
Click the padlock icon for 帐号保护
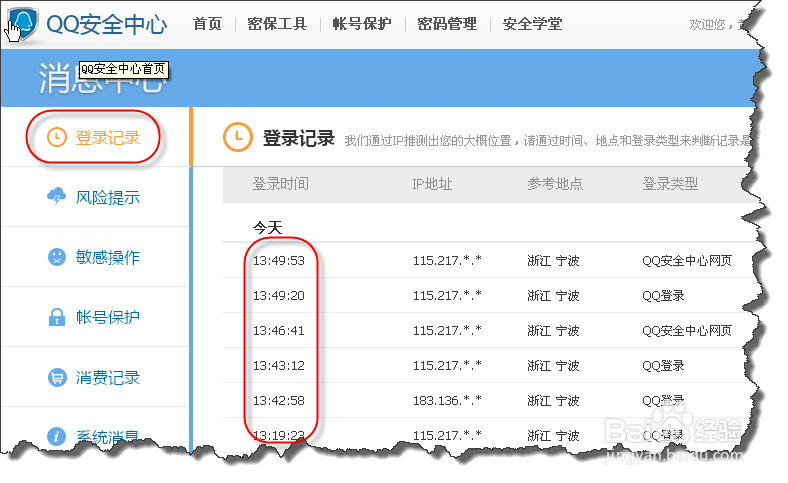(x=57, y=317)
